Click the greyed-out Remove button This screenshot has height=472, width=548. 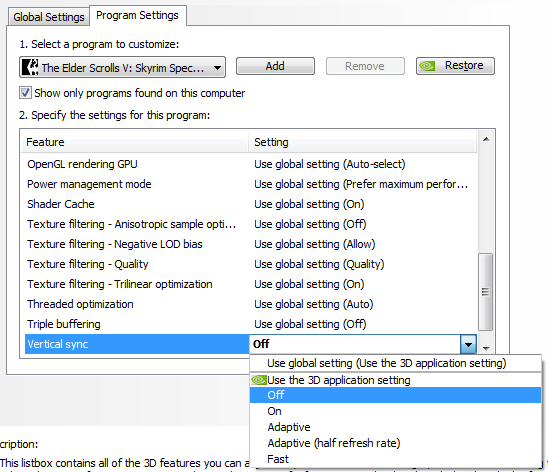(365, 66)
